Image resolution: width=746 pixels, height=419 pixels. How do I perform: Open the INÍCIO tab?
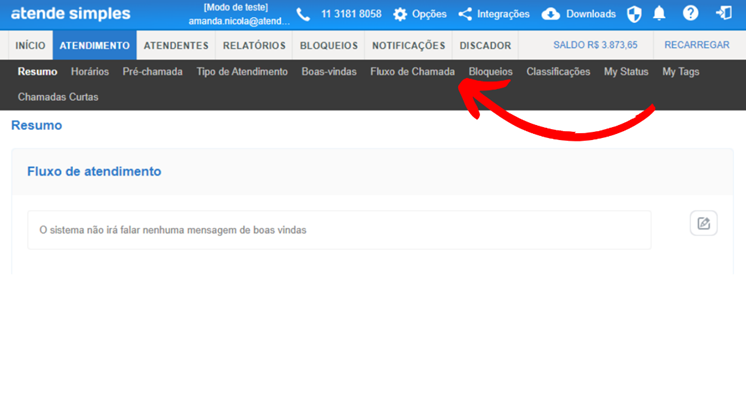coord(30,45)
